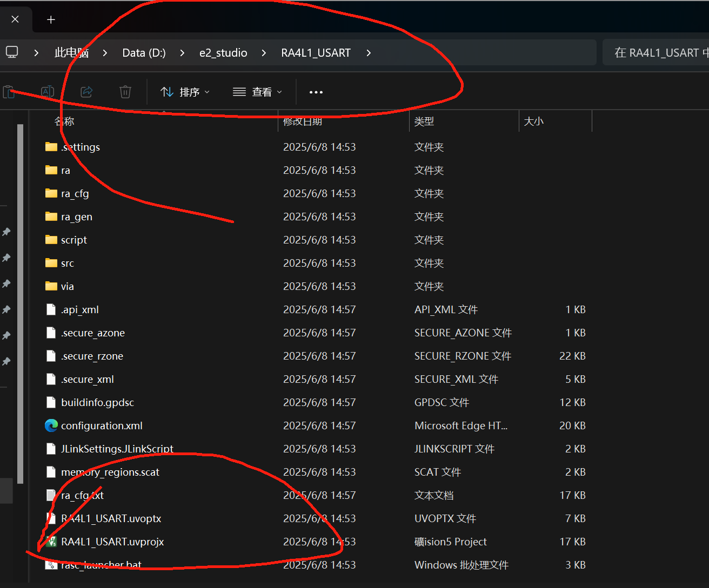This screenshot has width=709, height=588.
Task: Navigate to 此电脑 breadcrumb
Action: pyautogui.click(x=71, y=53)
